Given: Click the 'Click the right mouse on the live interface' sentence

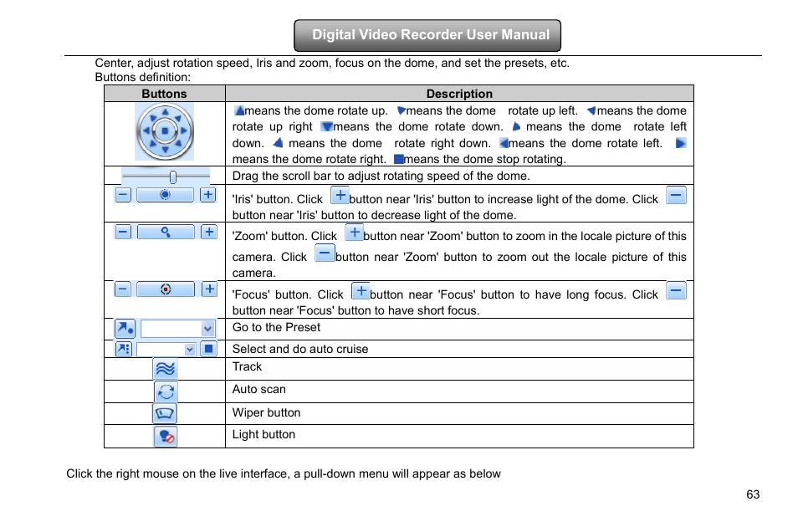Looking at the screenshot, I should 284,473.
